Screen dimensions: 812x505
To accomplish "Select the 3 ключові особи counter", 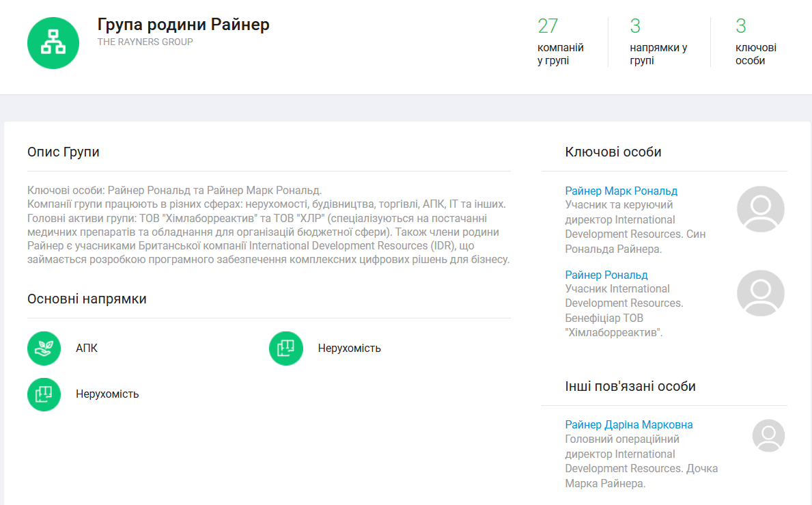I will [755, 42].
